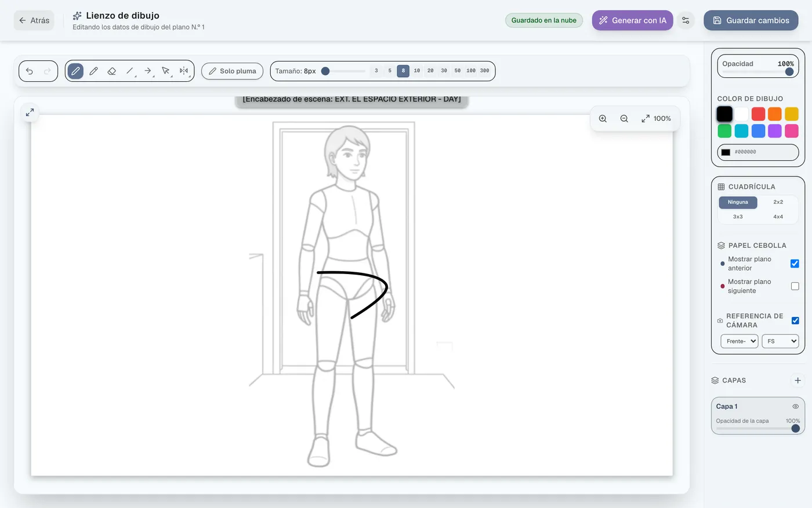The image size is (812, 508).
Task: Choose the purple color swatch
Action: point(775,131)
